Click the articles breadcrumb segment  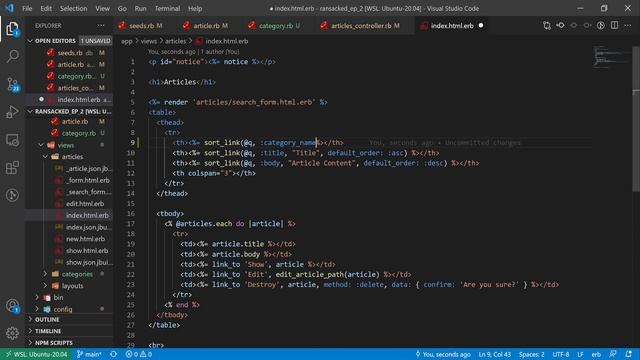coord(175,41)
